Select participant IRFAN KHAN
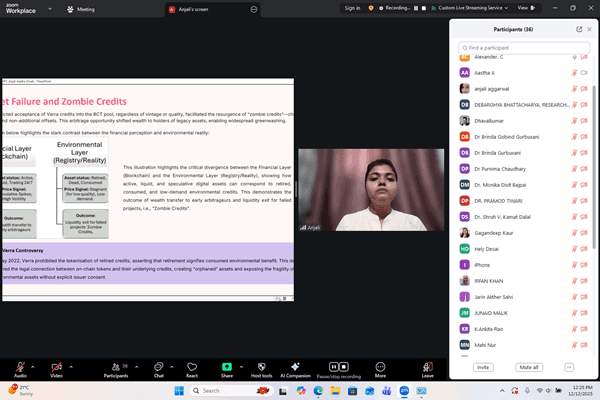The width and height of the screenshot is (600, 400). click(x=523, y=281)
